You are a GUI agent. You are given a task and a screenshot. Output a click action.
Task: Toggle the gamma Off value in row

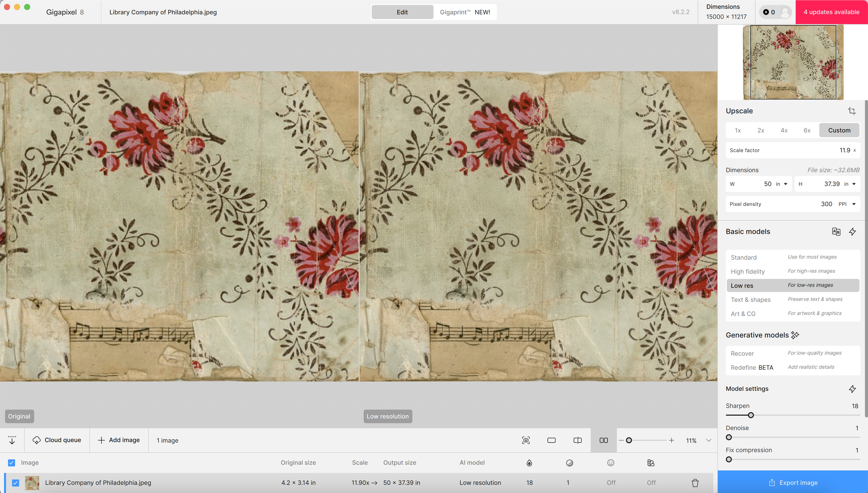pos(651,483)
